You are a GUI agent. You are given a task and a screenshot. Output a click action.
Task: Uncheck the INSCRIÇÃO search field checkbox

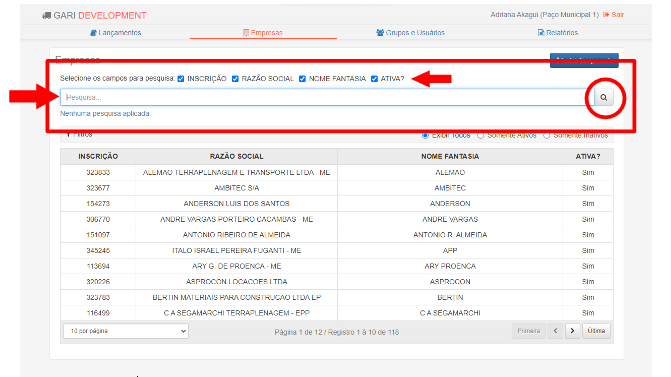[x=181, y=79]
